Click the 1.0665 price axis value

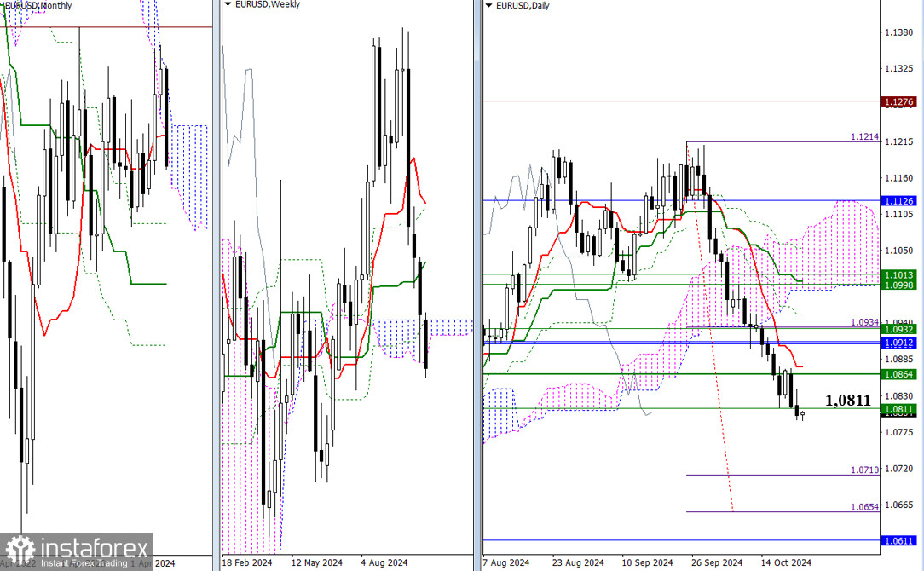click(899, 505)
